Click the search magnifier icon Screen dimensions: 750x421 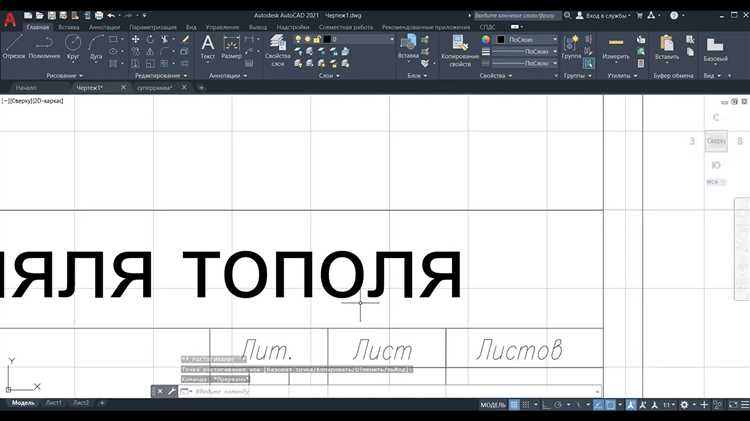tap(567, 15)
